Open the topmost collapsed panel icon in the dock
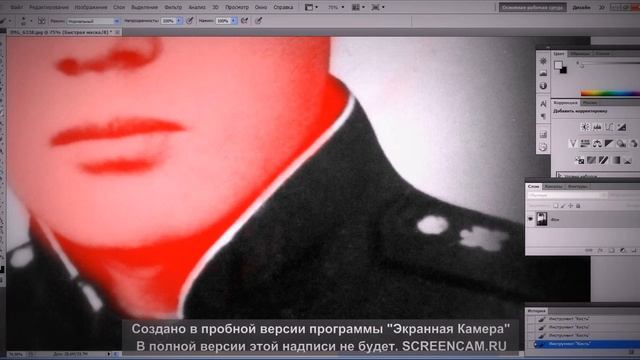This screenshot has height=360, width=640. pyautogui.click(x=543, y=61)
